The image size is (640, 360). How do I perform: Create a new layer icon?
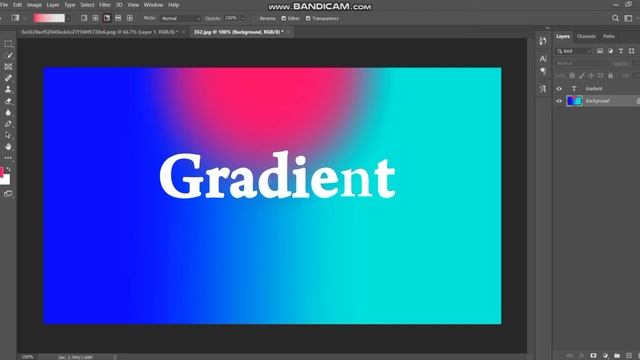coord(629,356)
